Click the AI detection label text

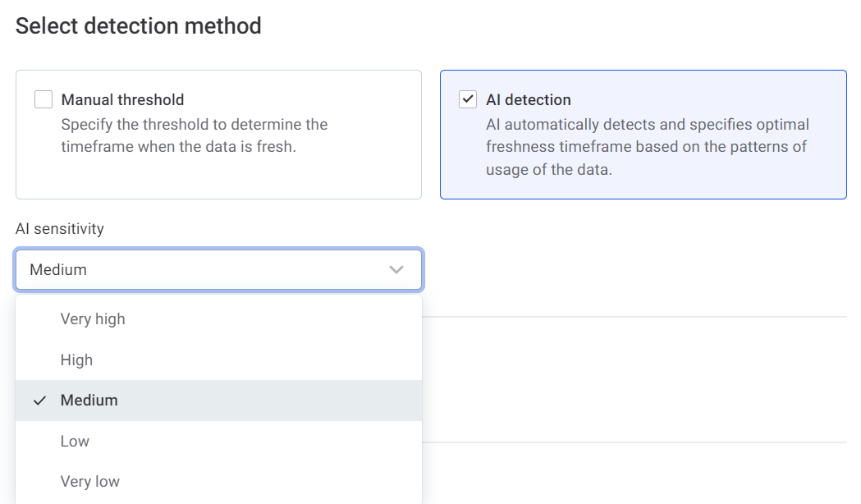click(529, 100)
